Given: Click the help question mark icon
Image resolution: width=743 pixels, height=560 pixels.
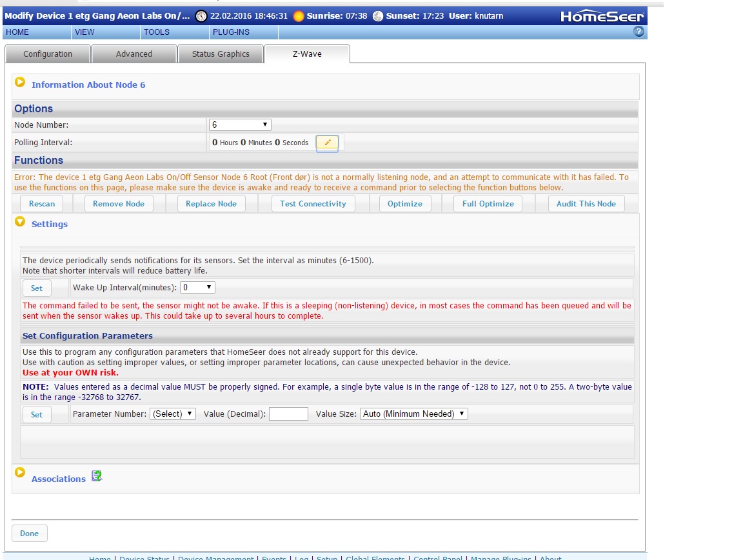Looking at the screenshot, I should [639, 32].
